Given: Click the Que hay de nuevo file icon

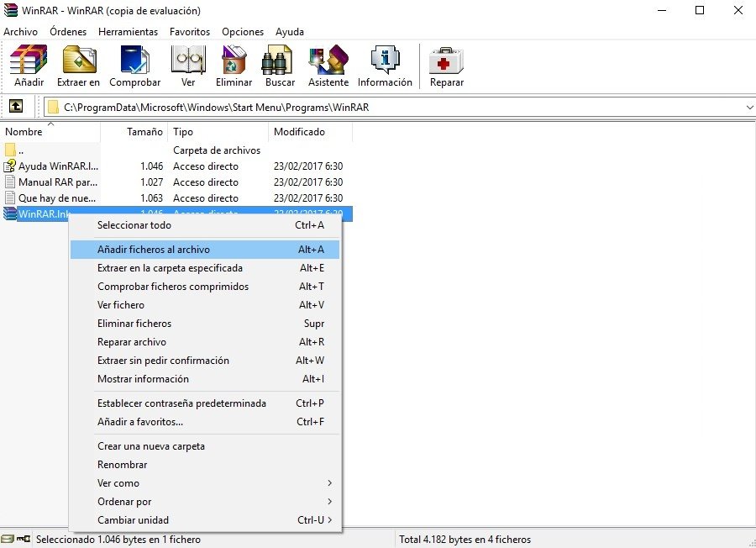Looking at the screenshot, I should 9,198.
